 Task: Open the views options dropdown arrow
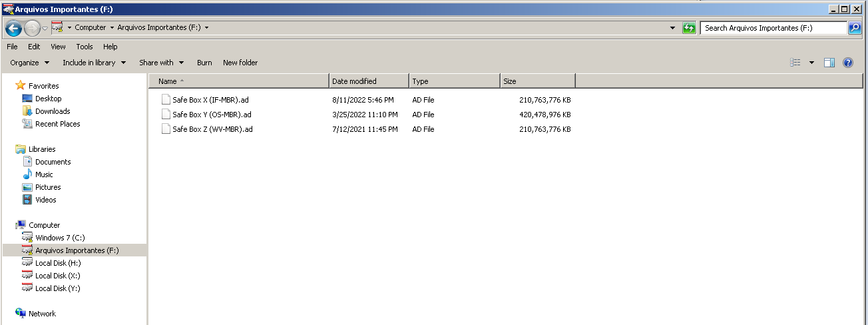tap(811, 63)
